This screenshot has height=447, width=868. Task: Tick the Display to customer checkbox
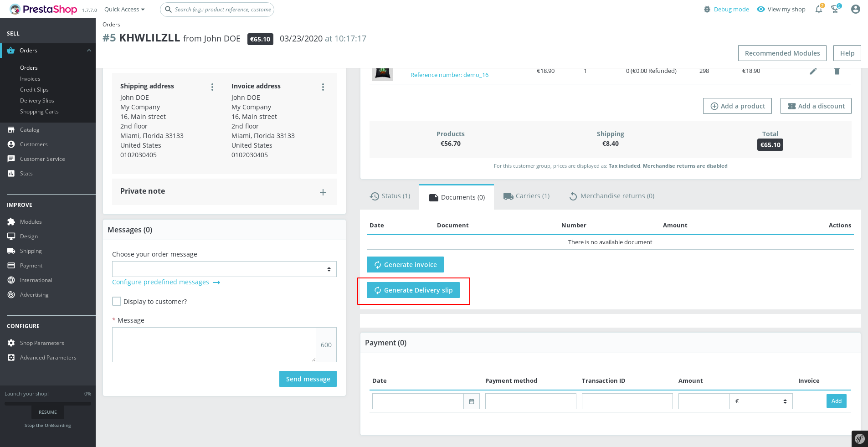[x=117, y=302]
